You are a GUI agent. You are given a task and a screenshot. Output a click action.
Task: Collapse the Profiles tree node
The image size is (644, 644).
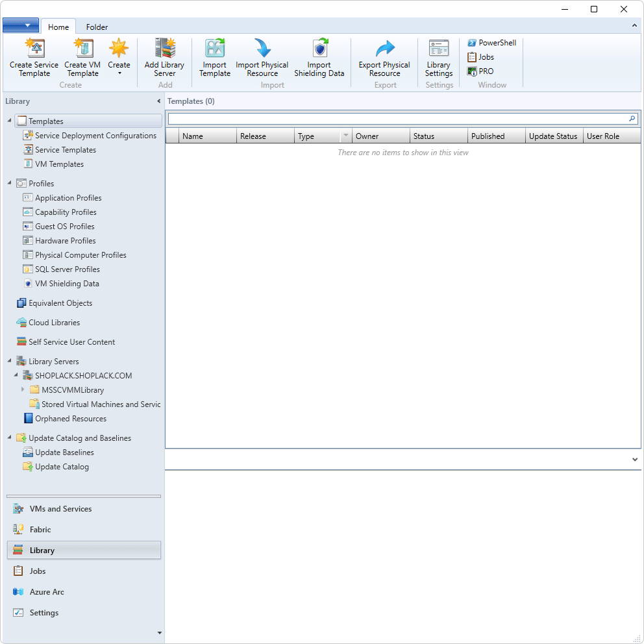click(x=10, y=183)
